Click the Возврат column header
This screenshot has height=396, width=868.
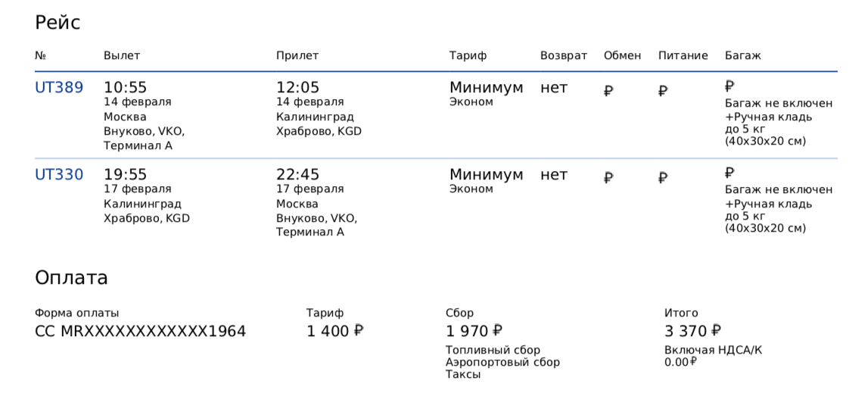tap(563, 56)
